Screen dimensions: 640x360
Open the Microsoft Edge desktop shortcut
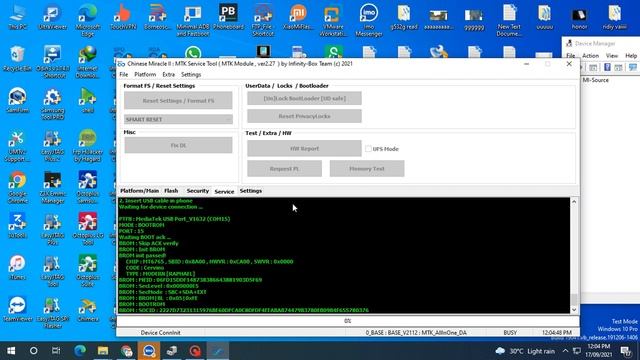(x=87, y=20)
